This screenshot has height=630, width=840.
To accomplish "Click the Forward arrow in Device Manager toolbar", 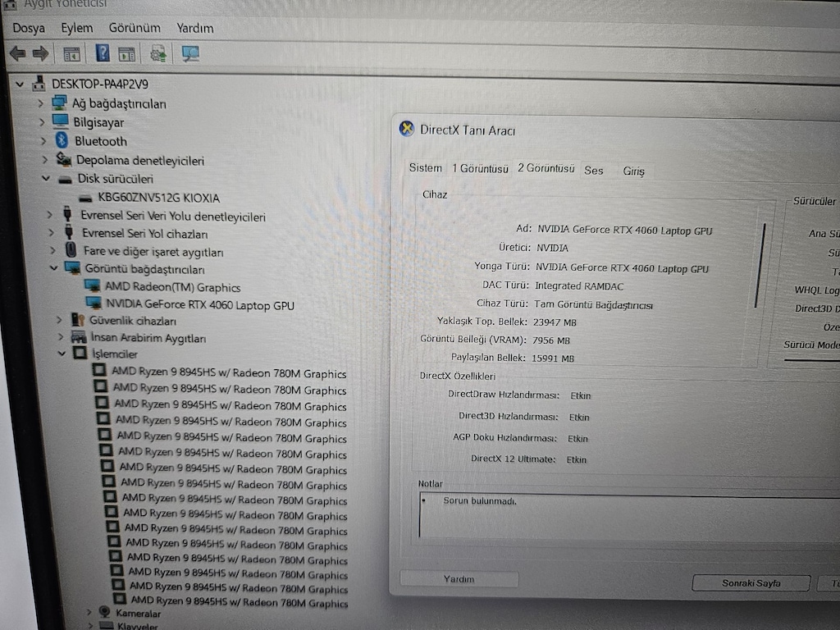I will 41,53.
